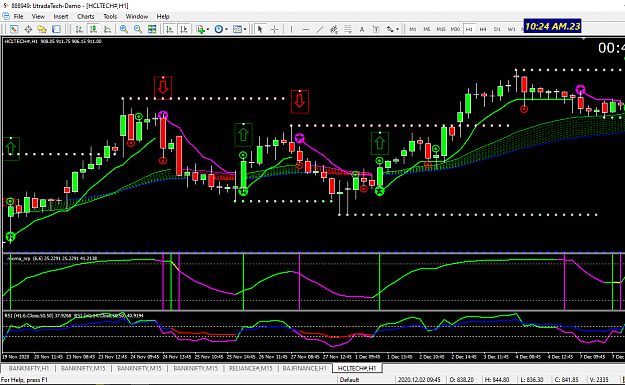The height and width of the screenshot is (385, 625).
Task: Select the Fibonacci Retracement tool
Action: [x=348, y=29]
